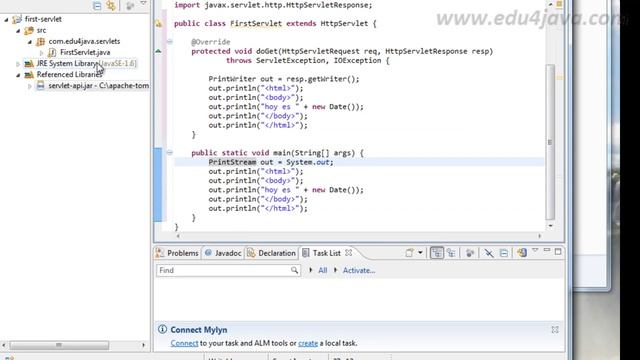Click the warning mark in the editor overview ruler
640x360 pixels.
(x=559, y=78)
